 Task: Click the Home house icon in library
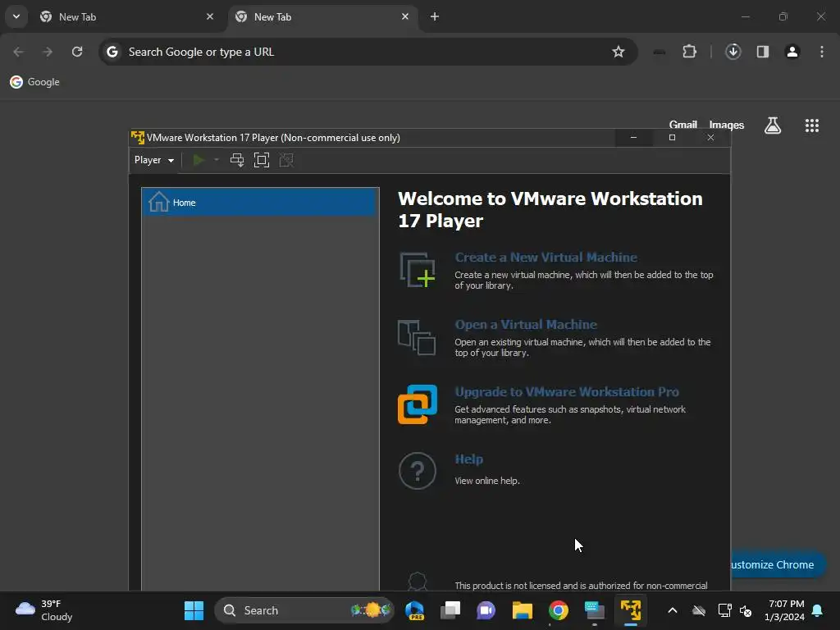(x=158, y=202)
